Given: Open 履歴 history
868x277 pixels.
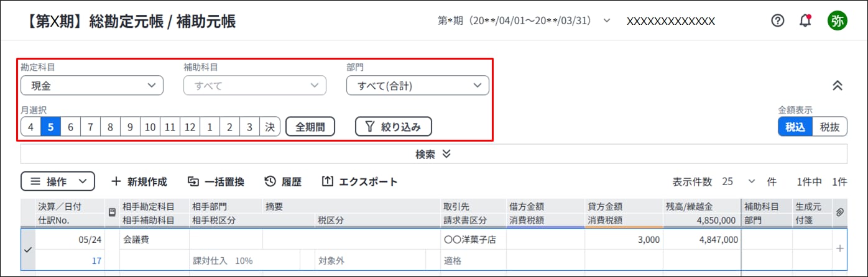Looking at the screenshot, I should pyautogui.click(x=283, y=181).
